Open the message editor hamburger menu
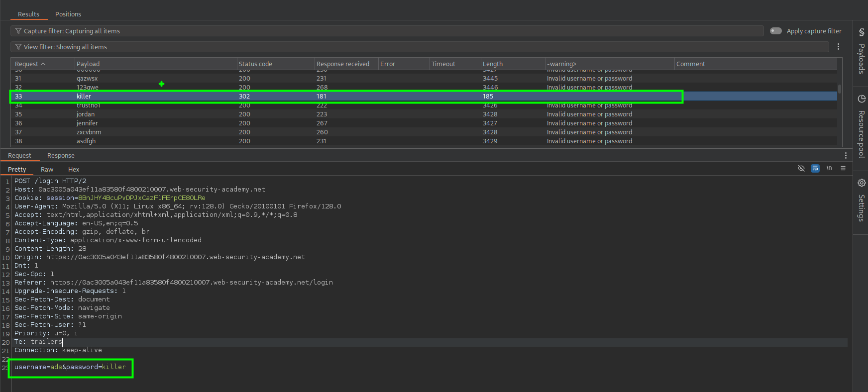The image size is (868, 392). pyautogui.click(x=843, y=169)
